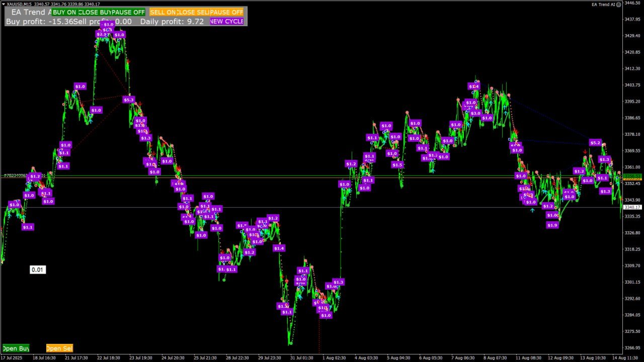Select the purple $1.9 profit label
The height and width of the screenshot is (362, 644).
[x=552, y=225]
